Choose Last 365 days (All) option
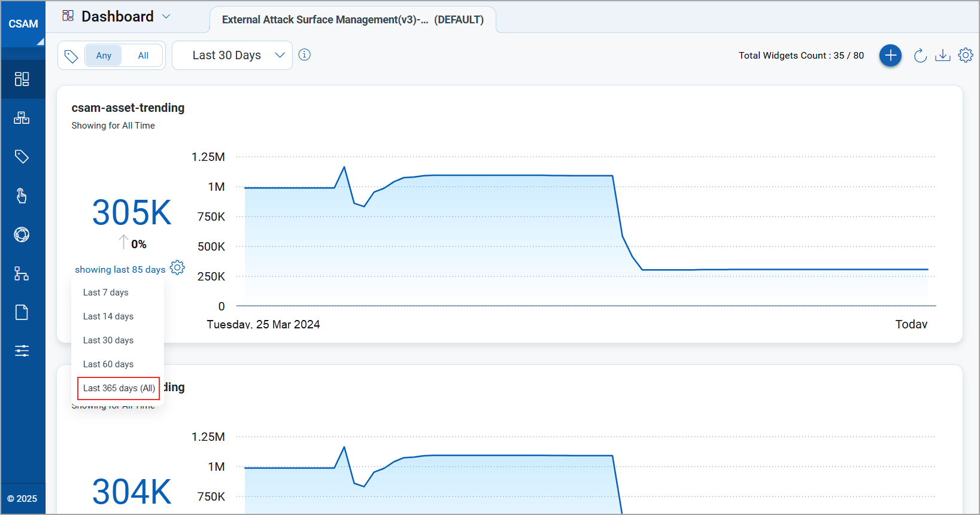The height and width of the screenshot is (515, 980). [x=119, y=388]
